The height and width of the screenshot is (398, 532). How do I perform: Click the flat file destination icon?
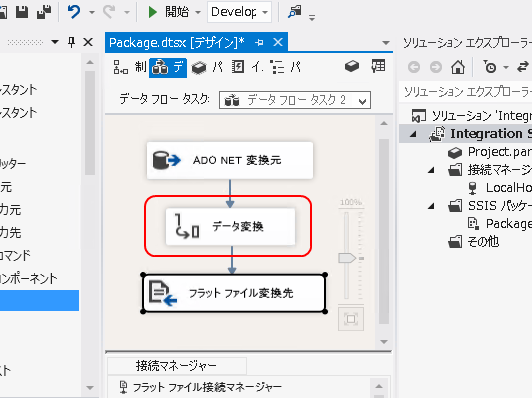point(163,293)
